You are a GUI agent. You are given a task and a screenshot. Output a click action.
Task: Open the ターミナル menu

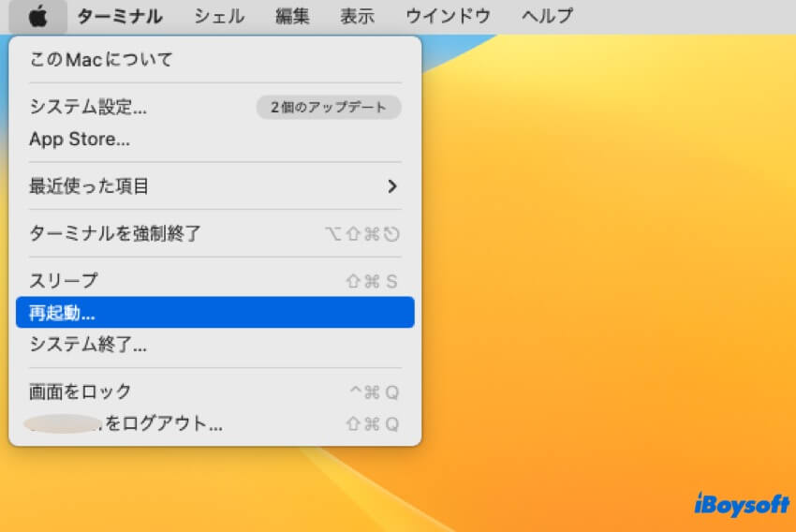point(120,16)
